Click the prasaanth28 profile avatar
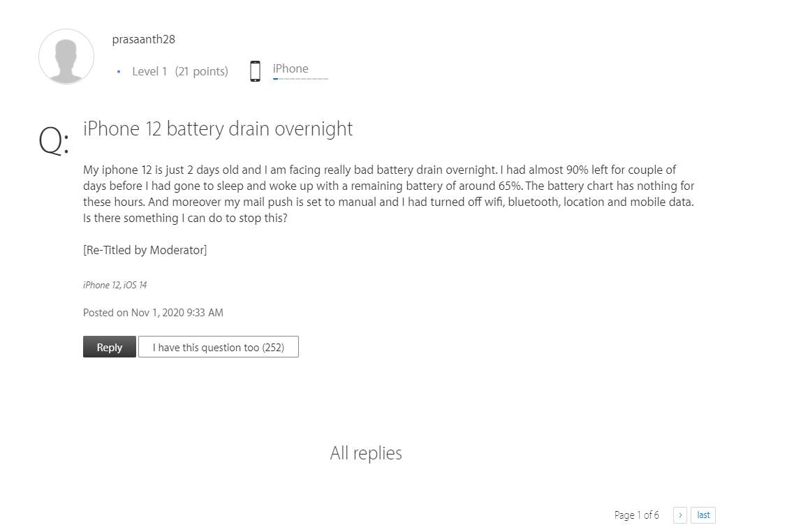Screen dimensions: 808x532 tap(66, 57)
